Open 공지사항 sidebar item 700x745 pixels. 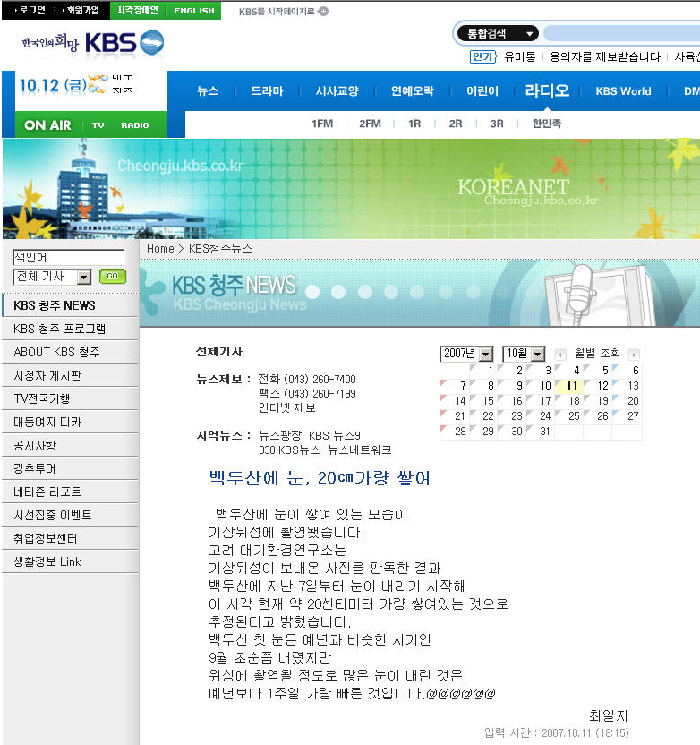[71, 445]
